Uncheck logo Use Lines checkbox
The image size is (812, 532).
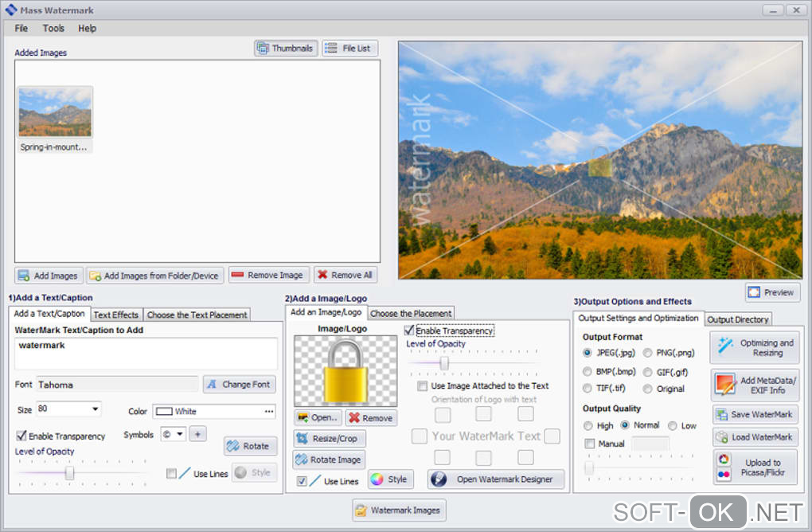(x=302, y=481)
